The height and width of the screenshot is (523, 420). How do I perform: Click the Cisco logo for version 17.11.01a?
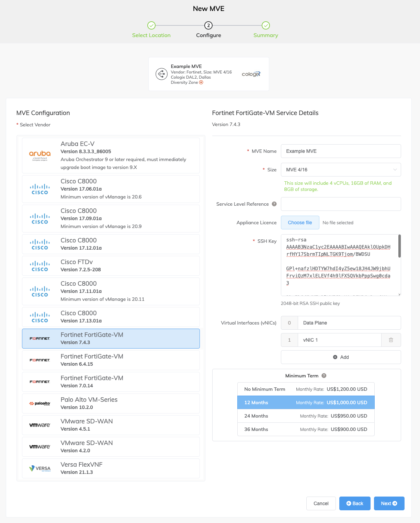click(x=40, y=292)
